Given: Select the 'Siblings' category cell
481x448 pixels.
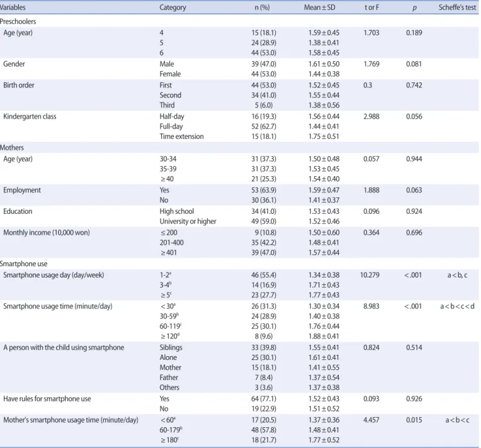Looking at the screenshot, I should pyautogui.click(x=171, y=347).
